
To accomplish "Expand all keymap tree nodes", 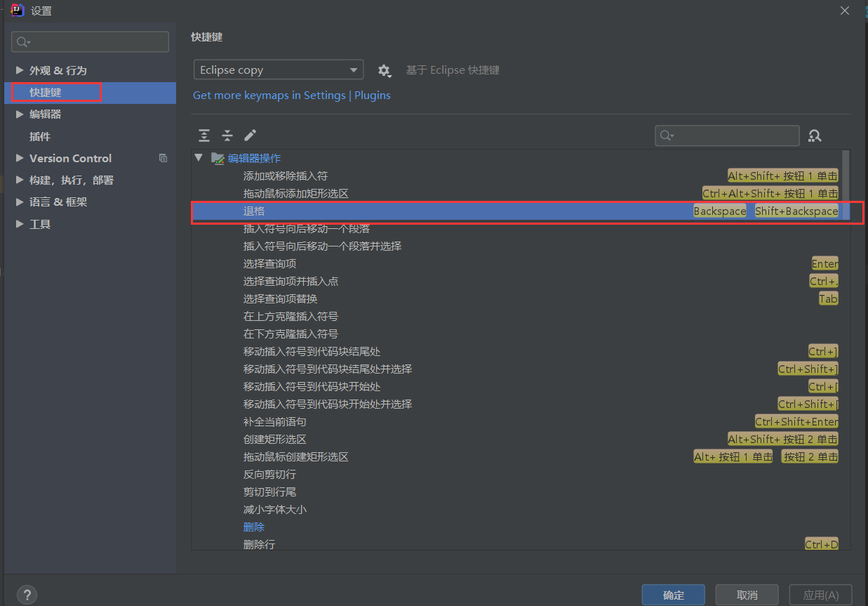I will tap(203, 135).
